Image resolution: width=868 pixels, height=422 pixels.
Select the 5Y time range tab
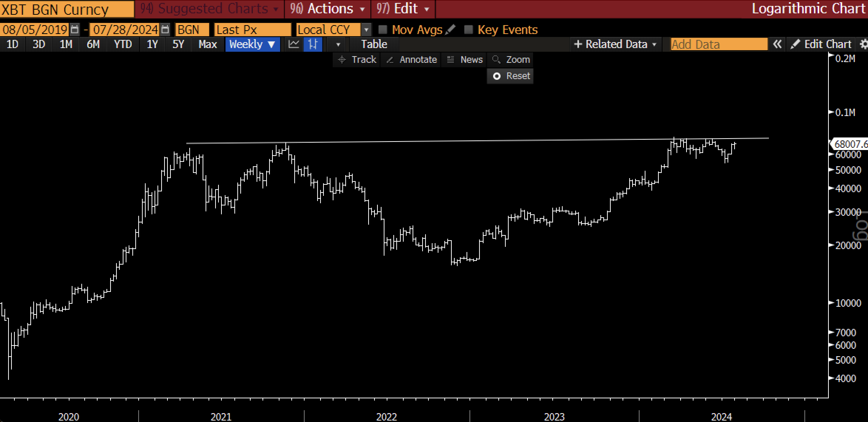point(178,44)
